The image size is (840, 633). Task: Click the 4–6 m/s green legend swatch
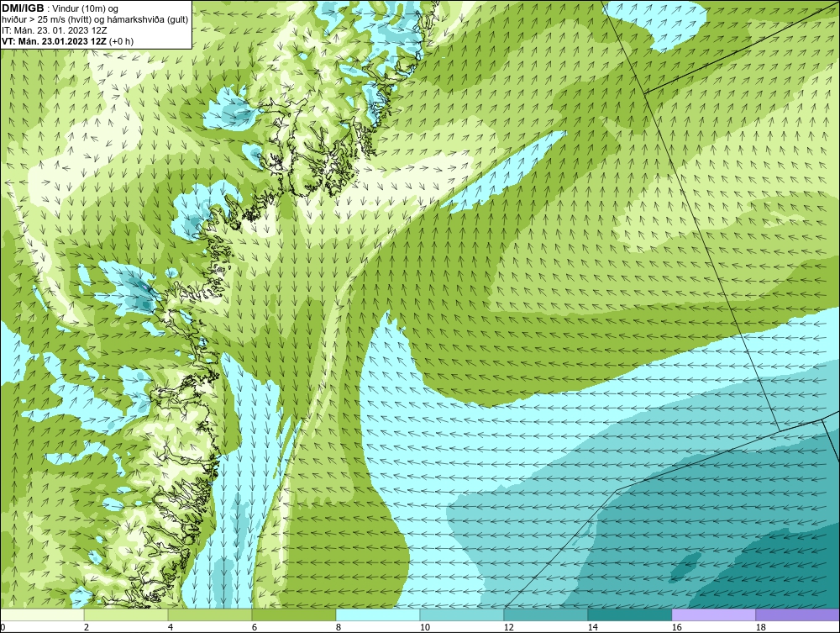(210, 615)
